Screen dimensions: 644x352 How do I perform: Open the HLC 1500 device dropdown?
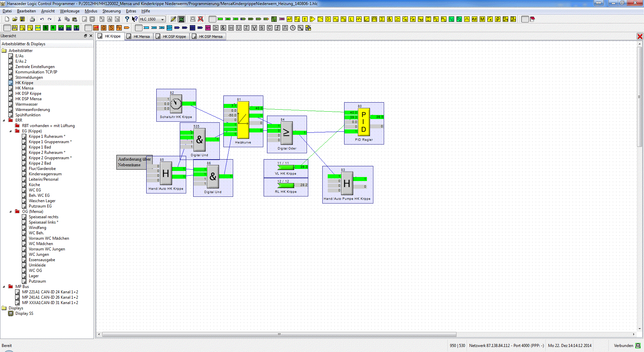163,19
